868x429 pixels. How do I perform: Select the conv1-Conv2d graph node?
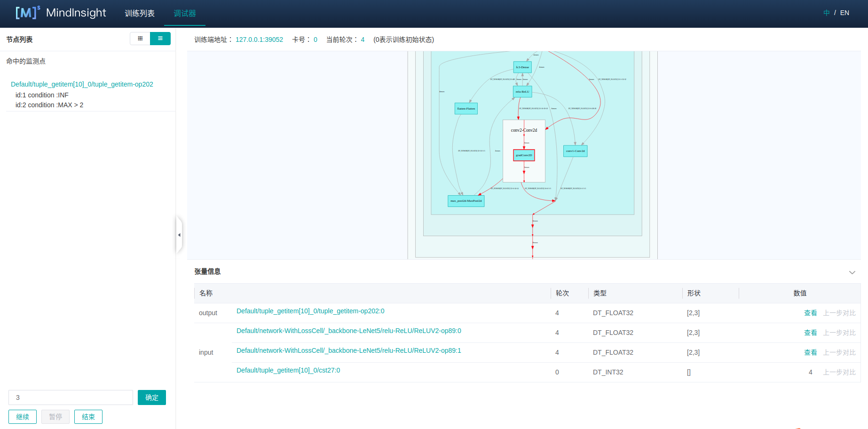click(575, 151)
